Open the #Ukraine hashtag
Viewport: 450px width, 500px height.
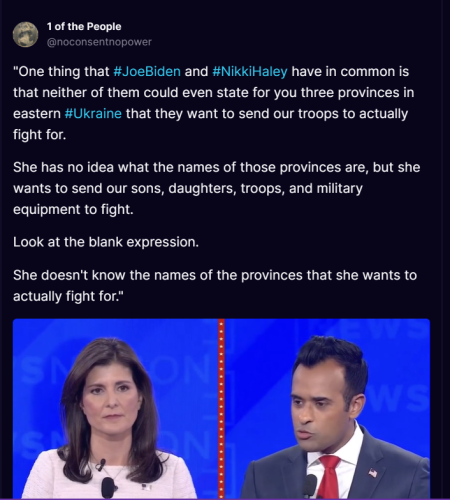point(93,114)
